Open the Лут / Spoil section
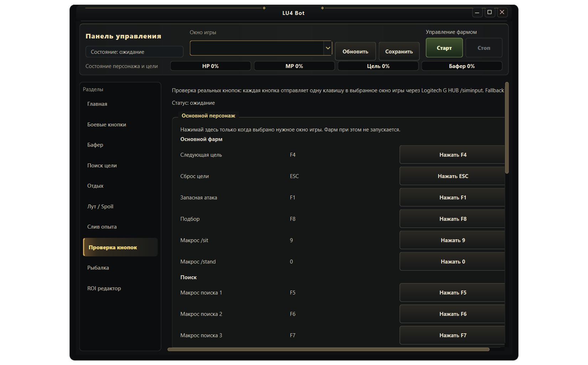Viewport: 588px width, 365px height. point(120,207)
